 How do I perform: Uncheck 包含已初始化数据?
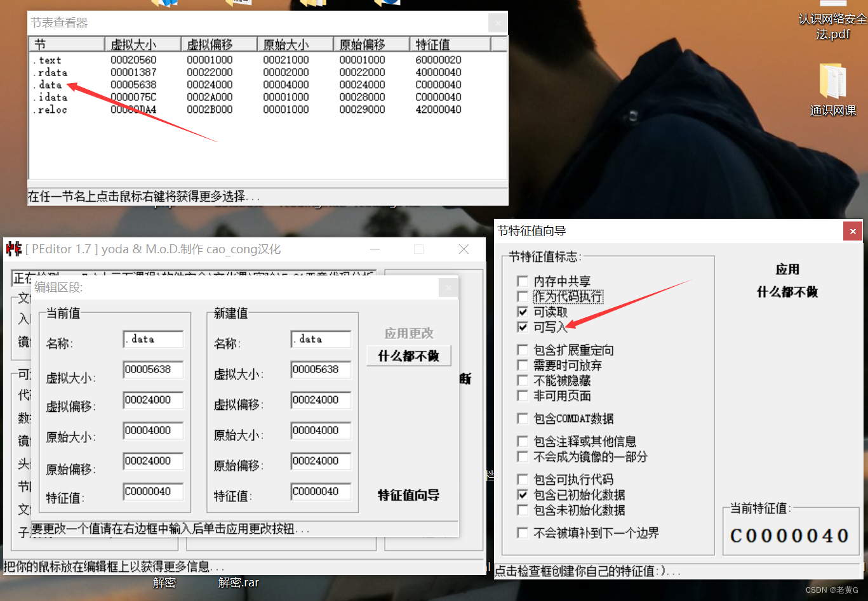coord(523,495)
